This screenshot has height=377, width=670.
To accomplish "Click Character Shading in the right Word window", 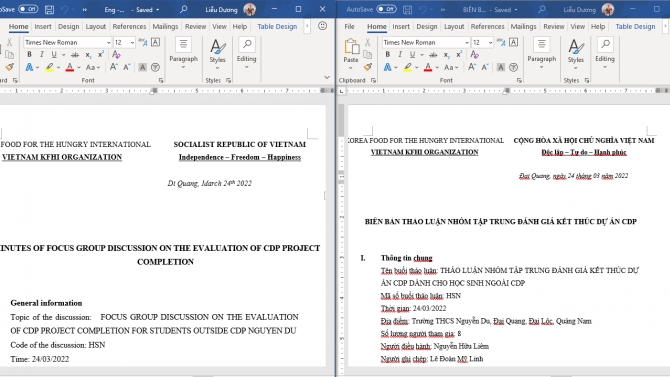I will [x=501, y=67].
